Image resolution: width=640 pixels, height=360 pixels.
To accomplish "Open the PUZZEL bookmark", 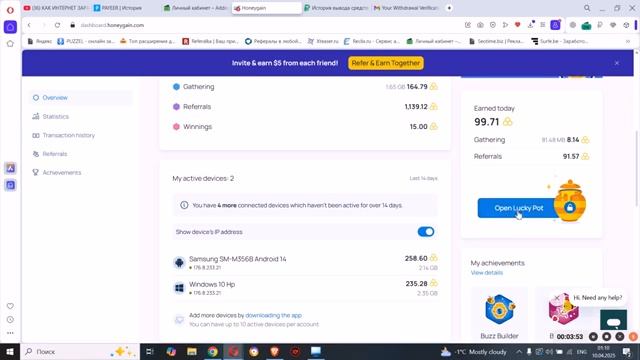I will 86,41.
